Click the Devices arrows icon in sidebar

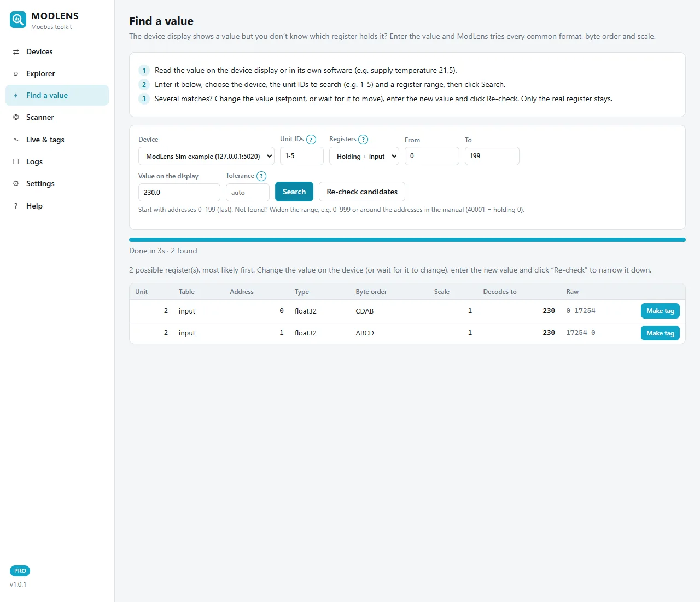16,51
